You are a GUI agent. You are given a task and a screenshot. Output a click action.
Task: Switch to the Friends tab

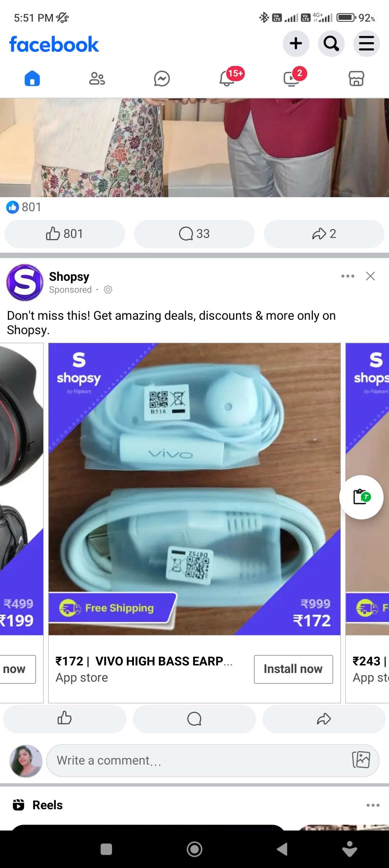97,79
